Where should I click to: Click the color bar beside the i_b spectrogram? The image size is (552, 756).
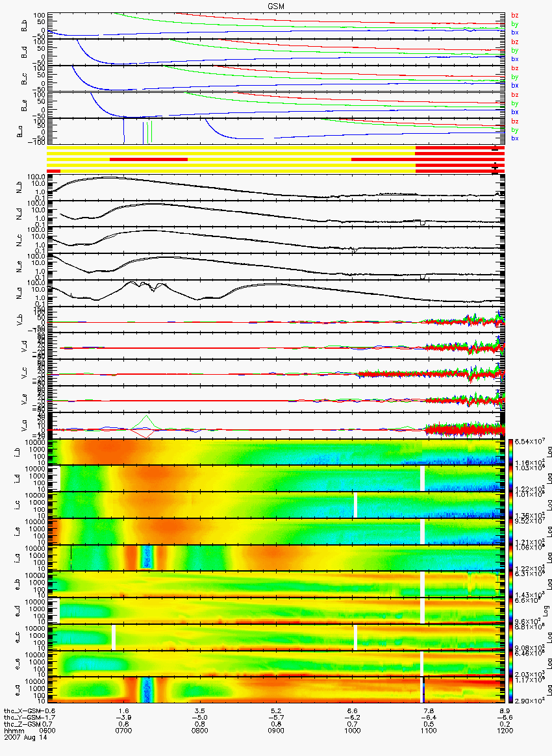[x=510, y=452]
